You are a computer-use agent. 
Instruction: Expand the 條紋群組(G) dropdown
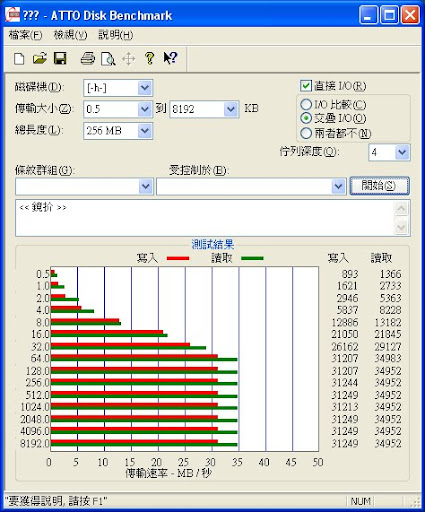(146, 186)
